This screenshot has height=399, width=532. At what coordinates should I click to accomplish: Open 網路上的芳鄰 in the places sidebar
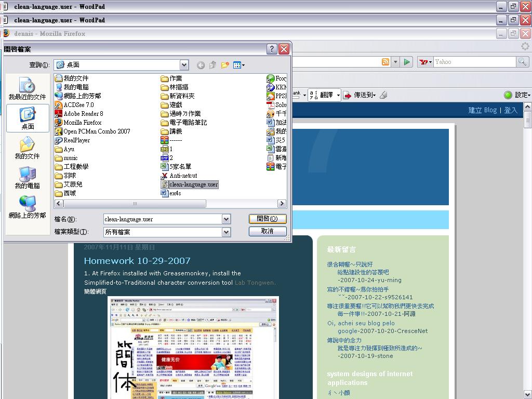pyautogui.click(x=27, y=207)
